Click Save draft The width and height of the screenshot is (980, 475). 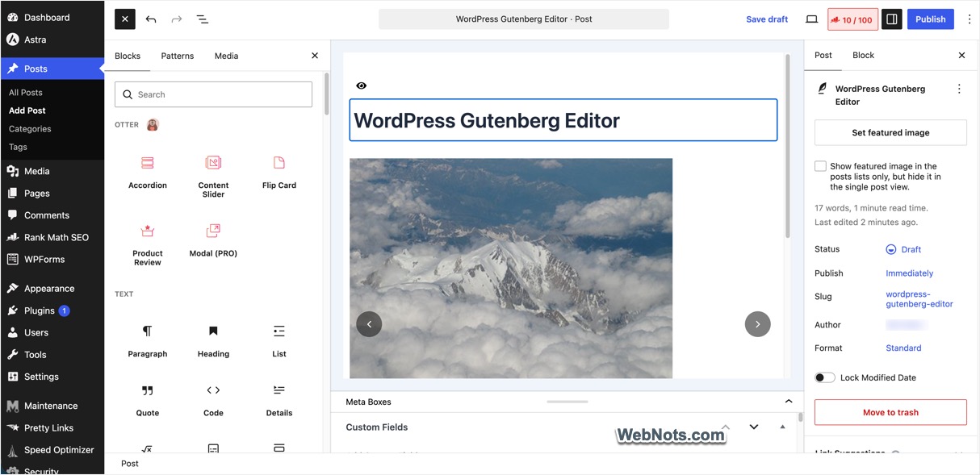pyautogui.click(x=767, y=19)
